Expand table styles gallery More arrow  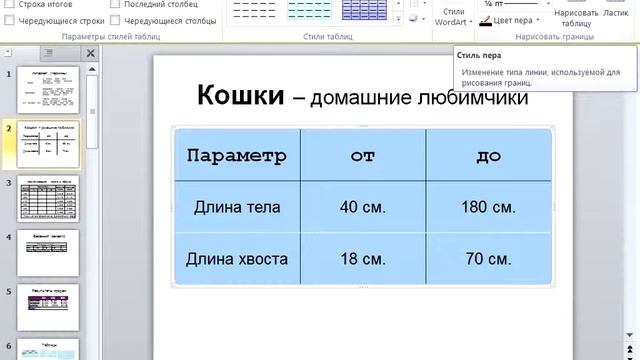click(398, 19)
